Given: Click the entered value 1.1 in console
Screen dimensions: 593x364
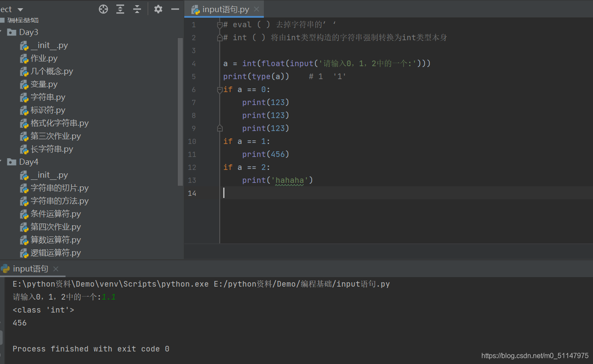Looking at the screenshot, I should [109, 297].
